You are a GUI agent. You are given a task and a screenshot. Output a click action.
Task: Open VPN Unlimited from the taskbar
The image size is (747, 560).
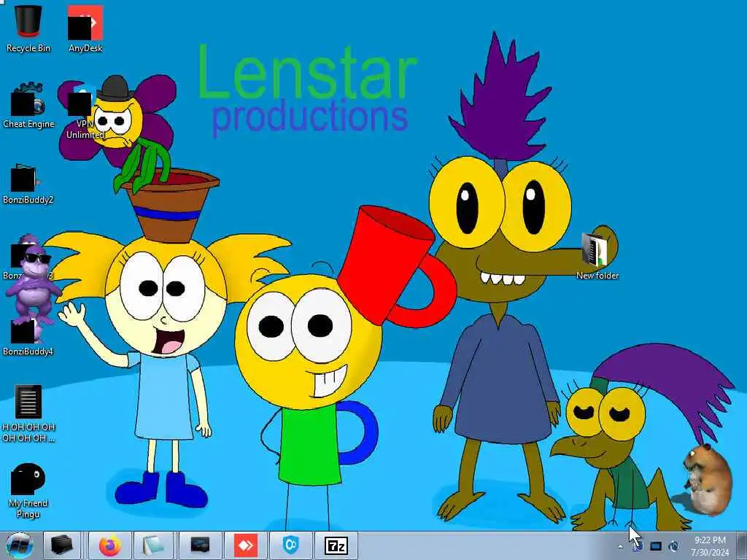click(290, 545)
